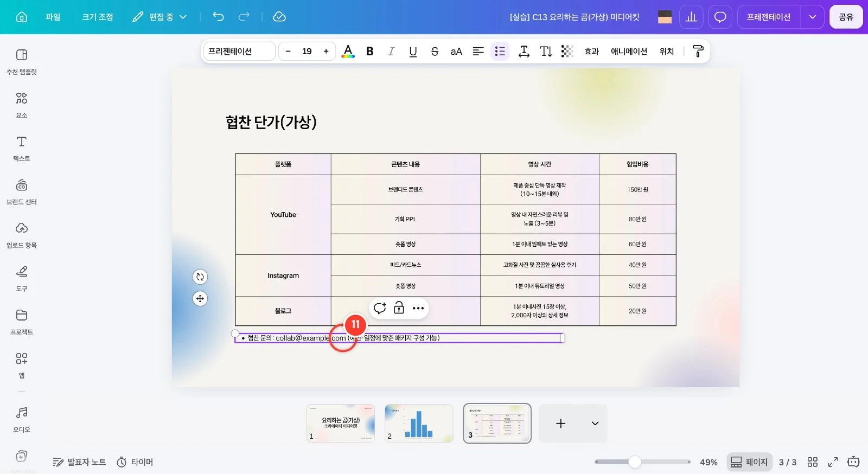Toggle italic formatting
This screenshot has width=868, height=474.
pos(391,51)
